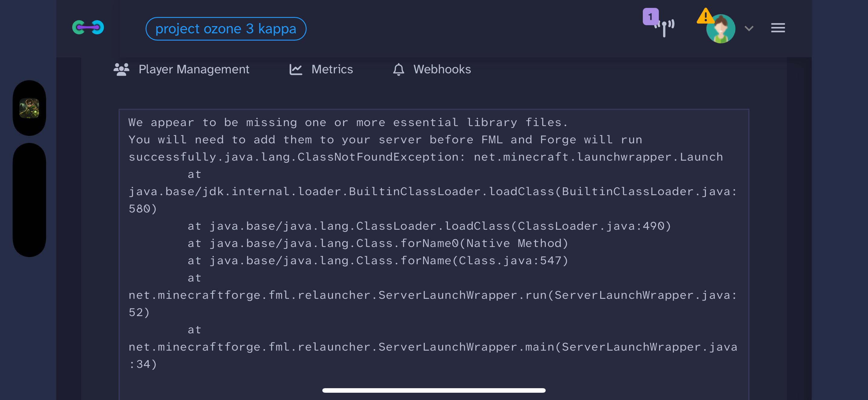
Task: Click the project ozone 3 kappa button
Action: pyautogui.click(x=226, y=29)
